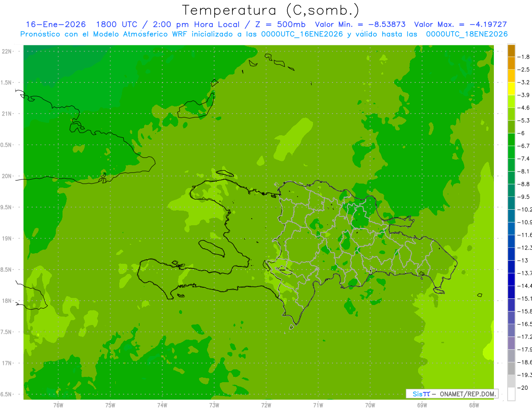Viewport: 532px width, 411px height.
Task: Click the "-7.4" color scale value
Action: [x=524, y=158]
